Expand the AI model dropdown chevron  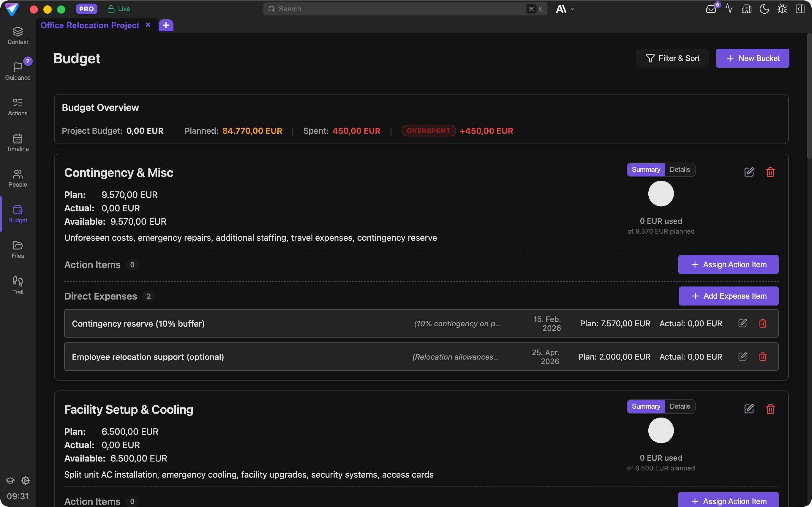tap(572, 9)
